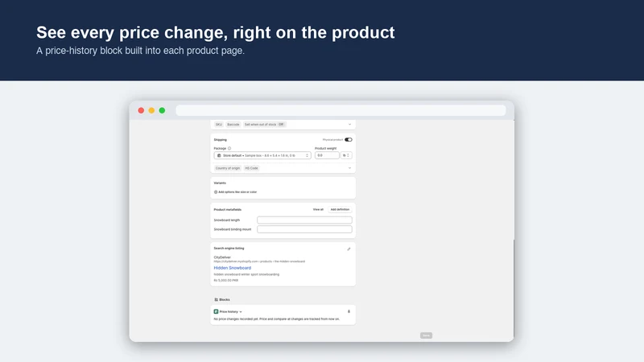Screen dimensions: 644x362
Task: Click the citydeliver.myshopify.com URL text
Action: [x=259, y=261]
